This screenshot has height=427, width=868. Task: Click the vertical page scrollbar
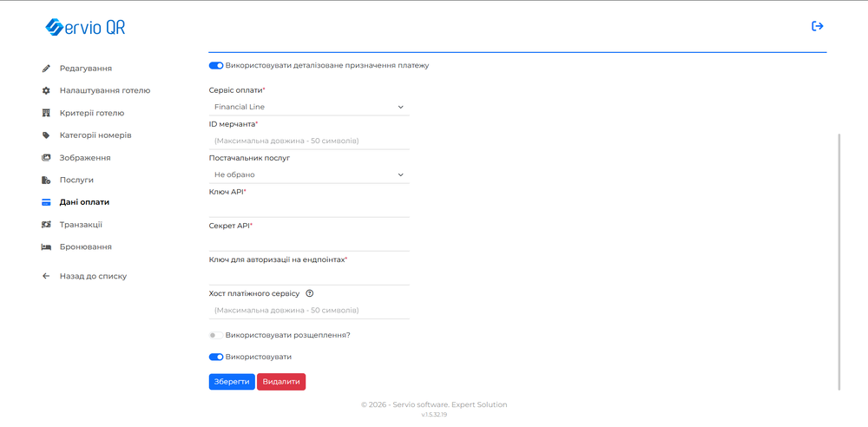click(839, 261)
